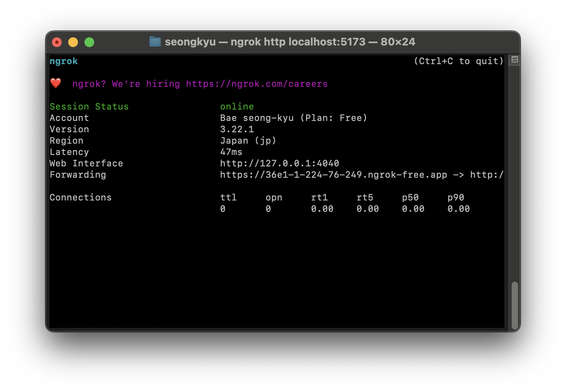Click the 'Version' label

coord(69,129)
